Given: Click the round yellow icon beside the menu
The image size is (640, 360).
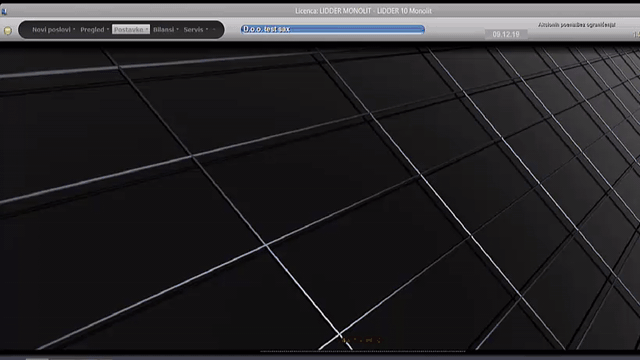Looking at the screenshot, I should tap(8, 31).
